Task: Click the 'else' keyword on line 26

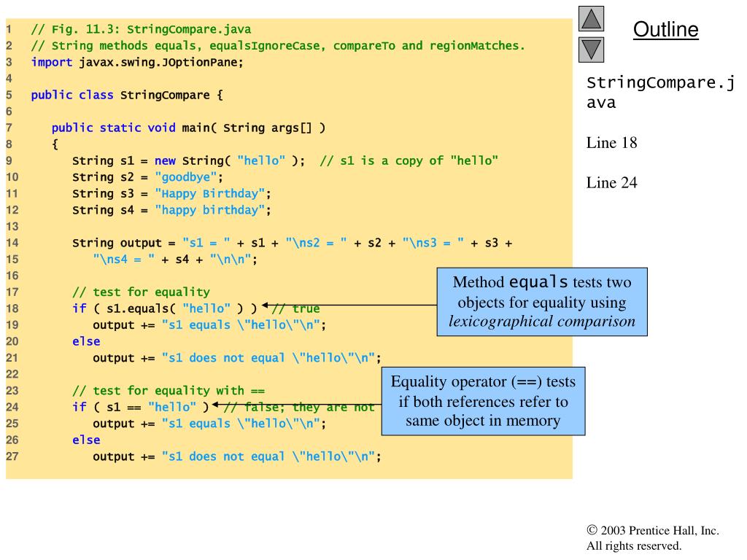Action: (x=86, y=440)
